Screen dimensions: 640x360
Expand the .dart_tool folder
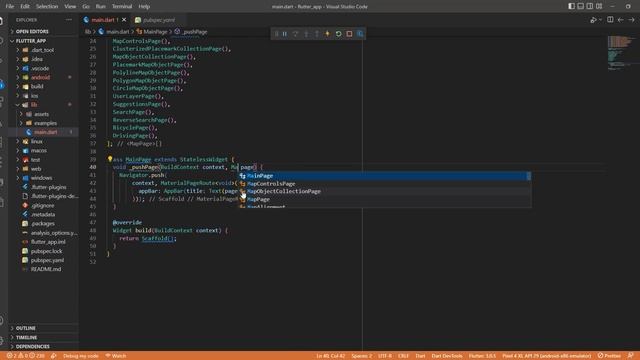(x=43, y=50)
